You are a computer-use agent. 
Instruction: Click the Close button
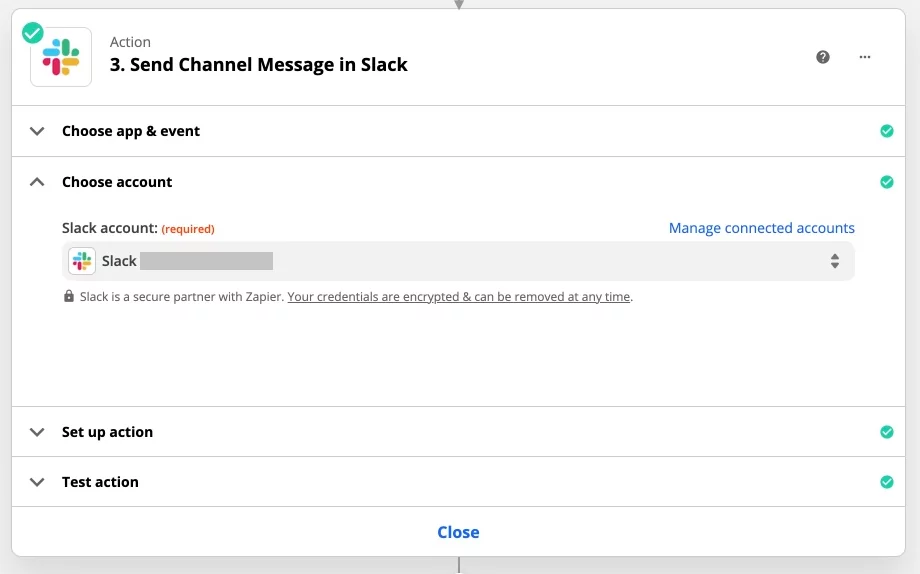pos(458,532)
